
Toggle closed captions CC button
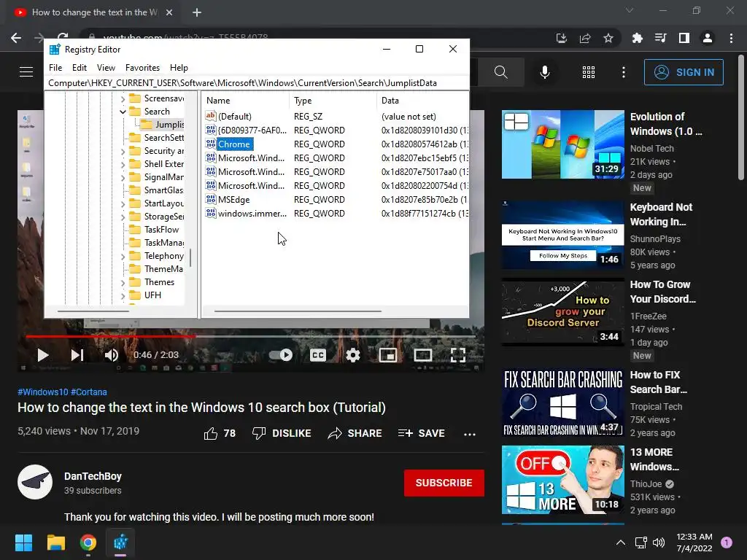point(318,355)
